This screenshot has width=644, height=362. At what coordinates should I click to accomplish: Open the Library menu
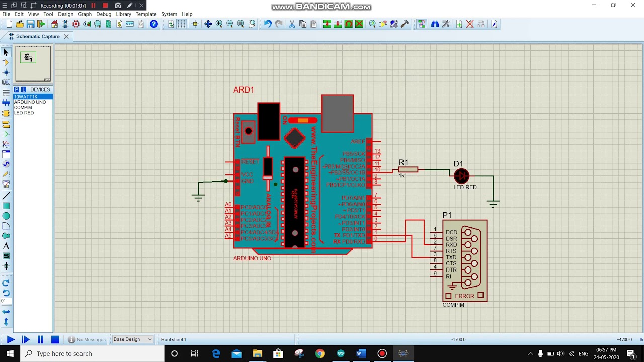click(x=123, y=14)
